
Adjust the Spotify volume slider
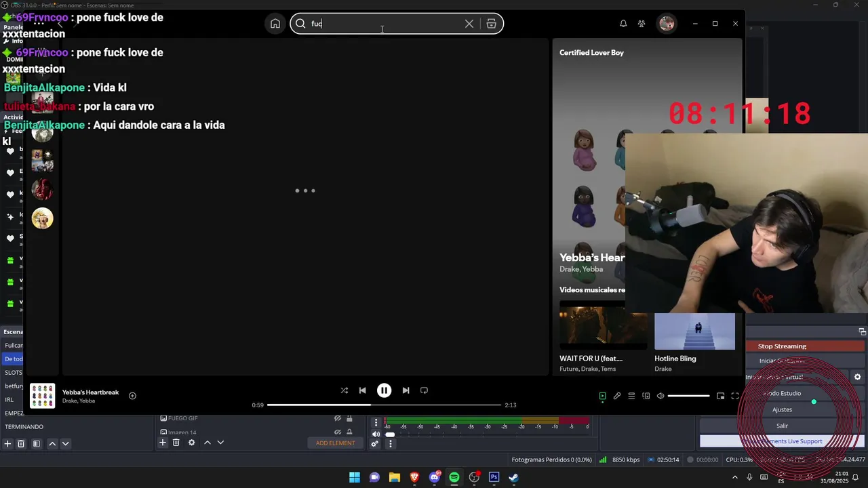coord(688,396)
